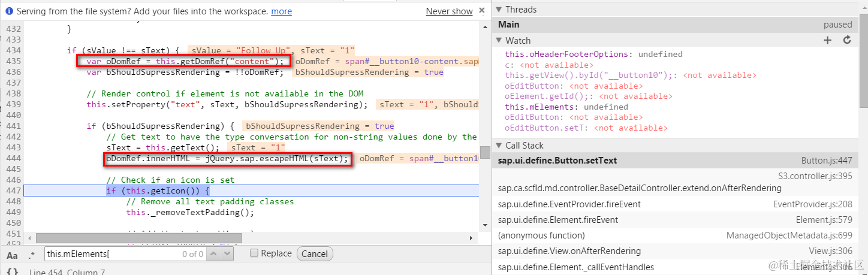Click code line 'this._removeTextPadding();'
868x275 pixels.
tap(190, 213)
